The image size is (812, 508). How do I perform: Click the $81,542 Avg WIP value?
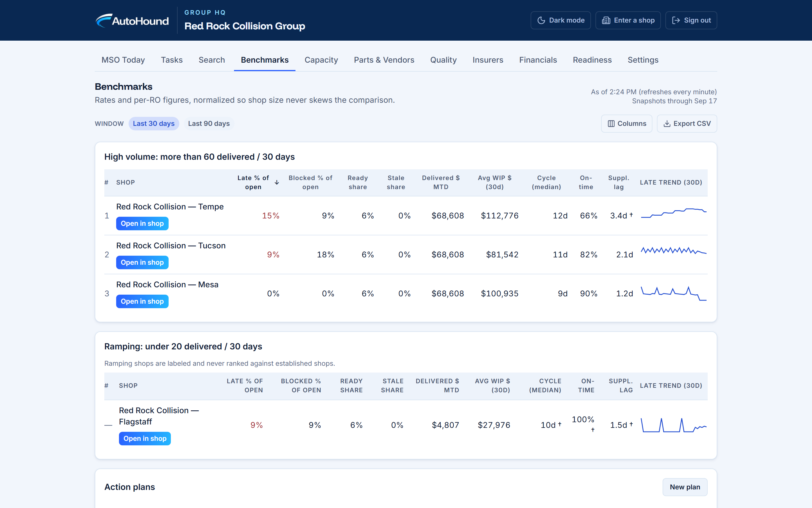pyautogui.click(x=502, y=255)
